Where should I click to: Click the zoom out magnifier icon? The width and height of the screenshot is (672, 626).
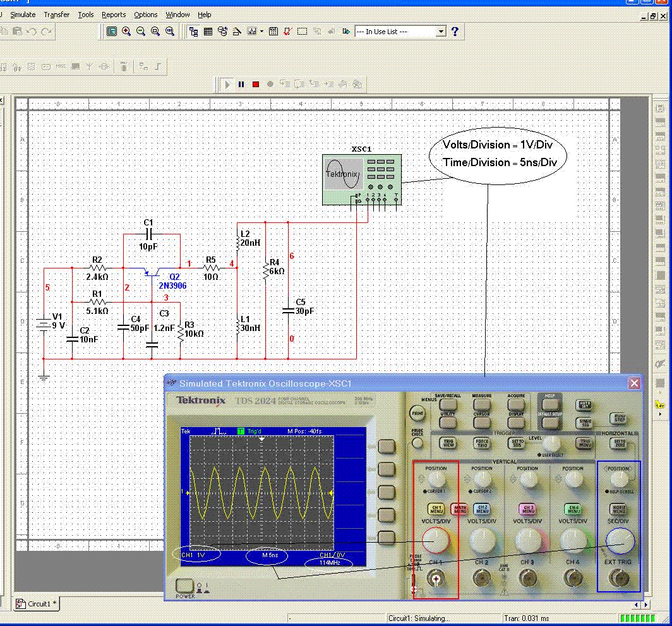[x=141, y=32]
